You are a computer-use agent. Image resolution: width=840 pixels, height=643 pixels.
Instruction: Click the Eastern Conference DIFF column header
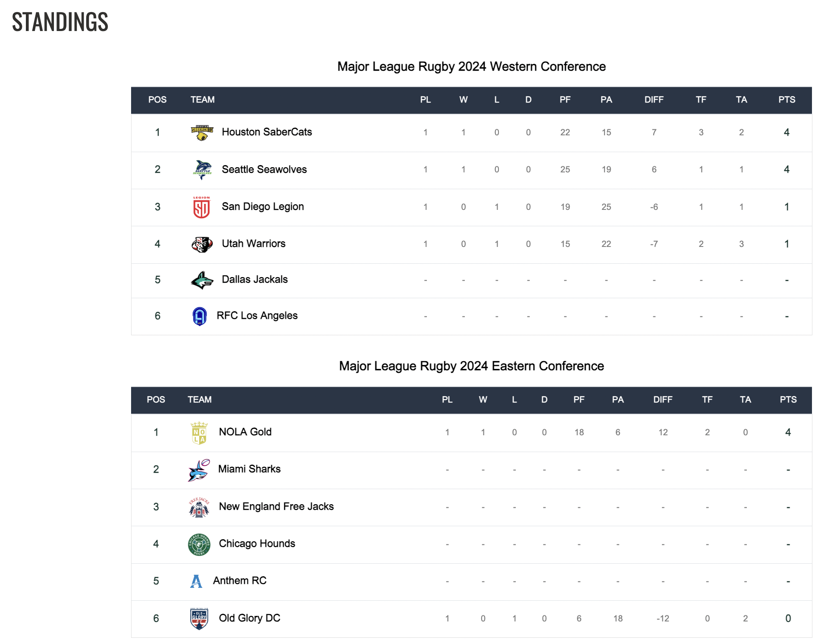[x=663, y=400]
